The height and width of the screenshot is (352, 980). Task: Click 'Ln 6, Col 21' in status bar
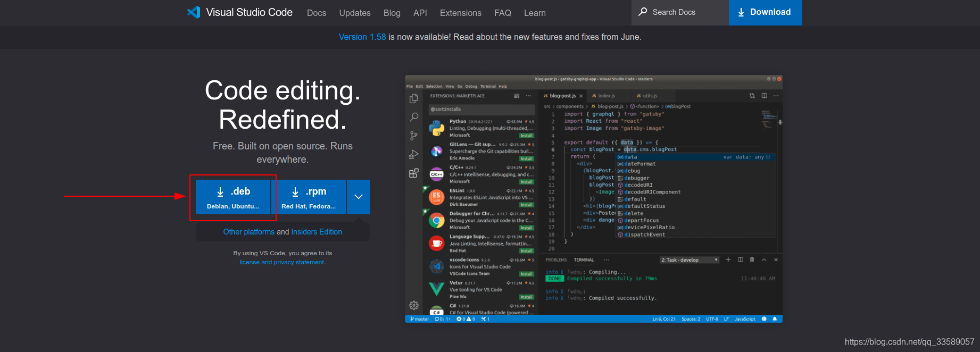(x=664, y=319)
